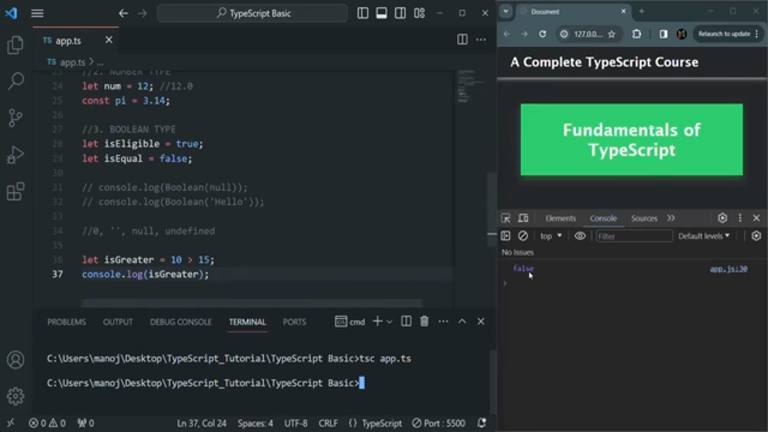Click the 127.0.0... address bar
768x432 pixels.
pyautogui.click(x=588, y=34)
